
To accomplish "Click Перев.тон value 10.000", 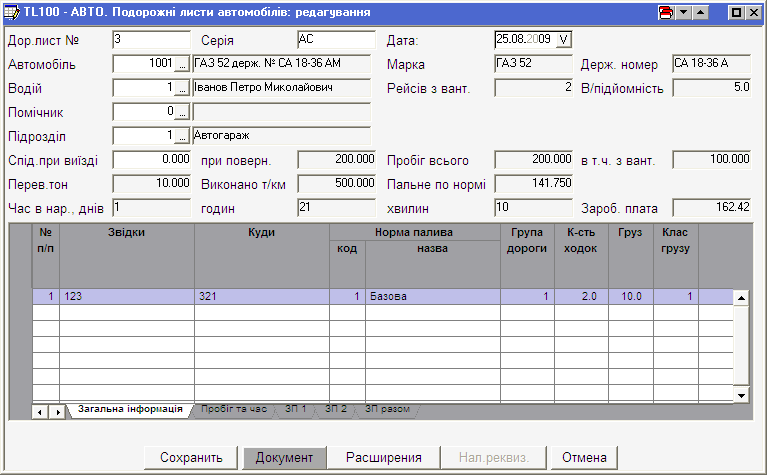I will pyautogui.click(x=151, y=183).
